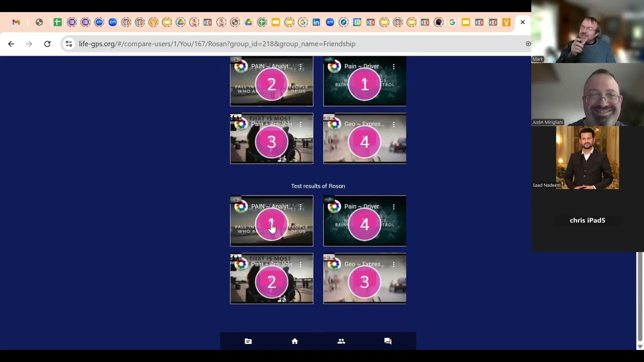Image resolution: width=644 pixels, height=362 pixels.
Task: Open three-dot menu on Rosan's PAIN ~ Analyt video
Action: [300, 207]
